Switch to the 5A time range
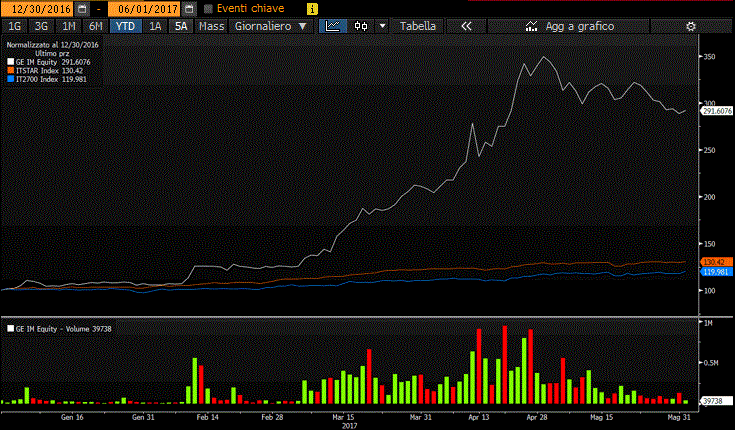 [180, 26]
